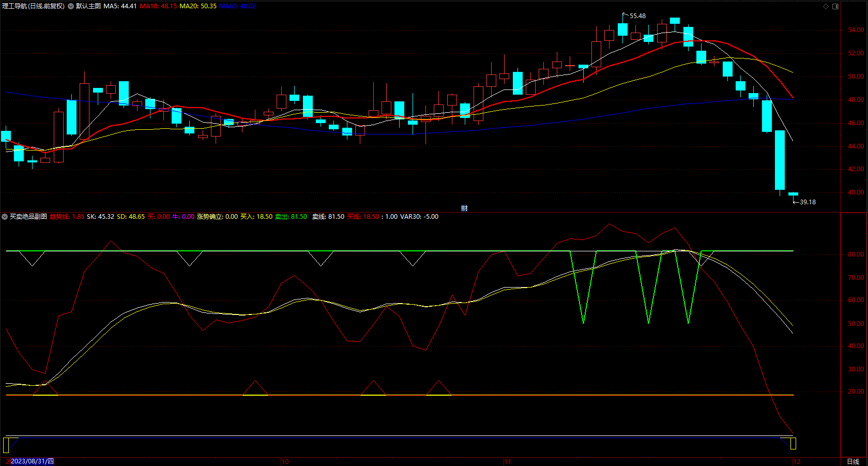Click the month 12 marker on time axis

pos(797,461)
